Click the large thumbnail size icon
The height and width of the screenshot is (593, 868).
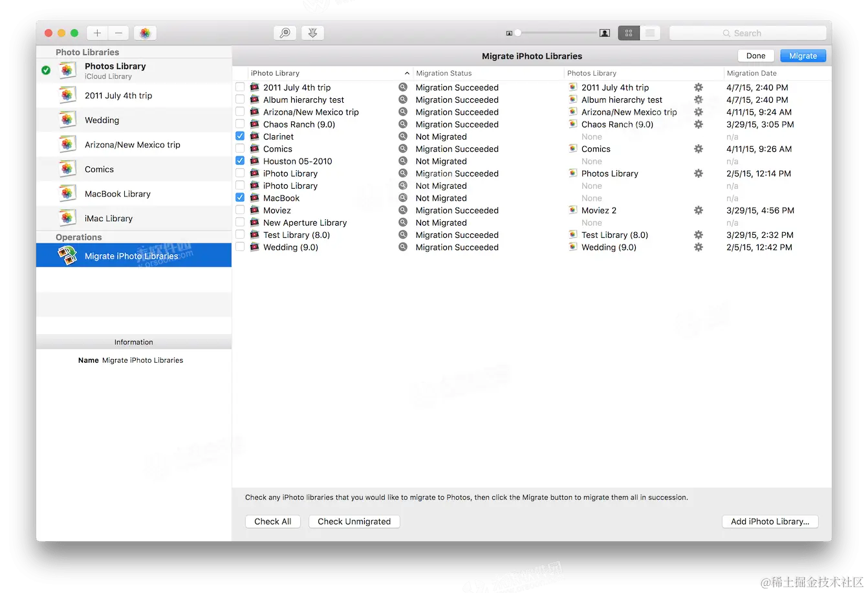[x=605, y=33]
